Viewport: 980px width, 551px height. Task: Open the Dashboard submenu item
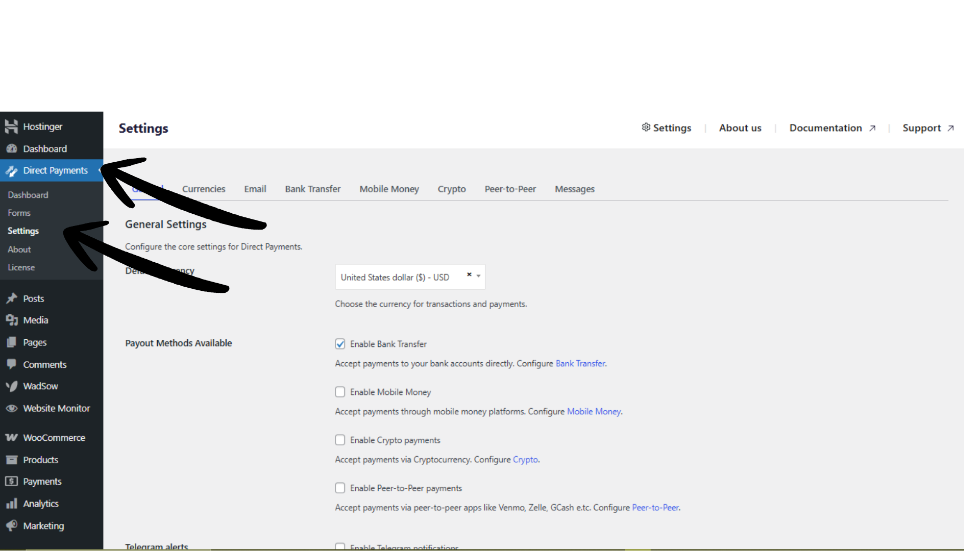[28, 195]
